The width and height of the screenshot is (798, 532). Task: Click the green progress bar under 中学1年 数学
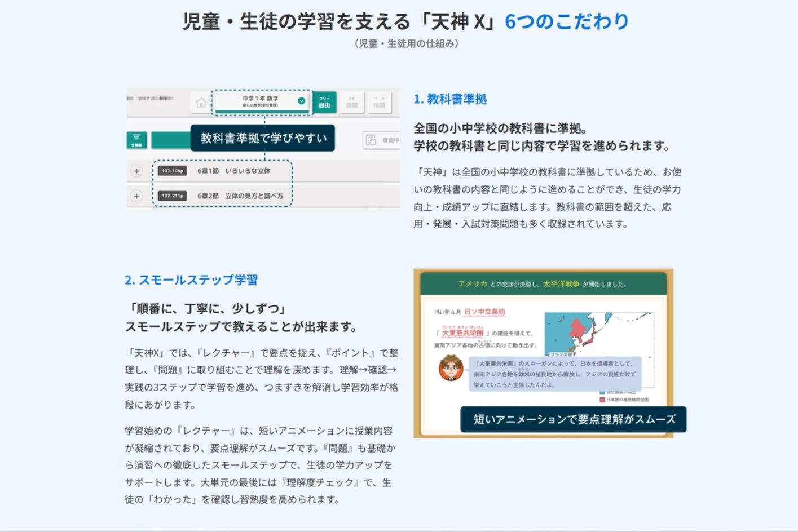coord(261,111)
